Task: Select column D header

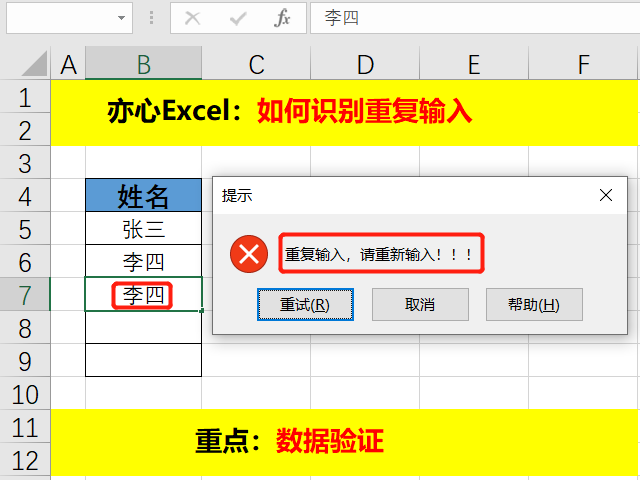Action: coord(365,63)
